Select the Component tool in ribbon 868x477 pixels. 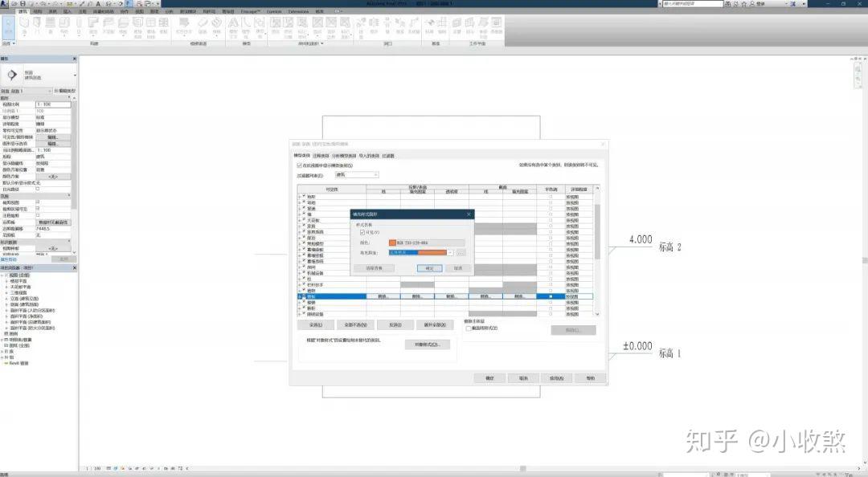pos(64,26)
